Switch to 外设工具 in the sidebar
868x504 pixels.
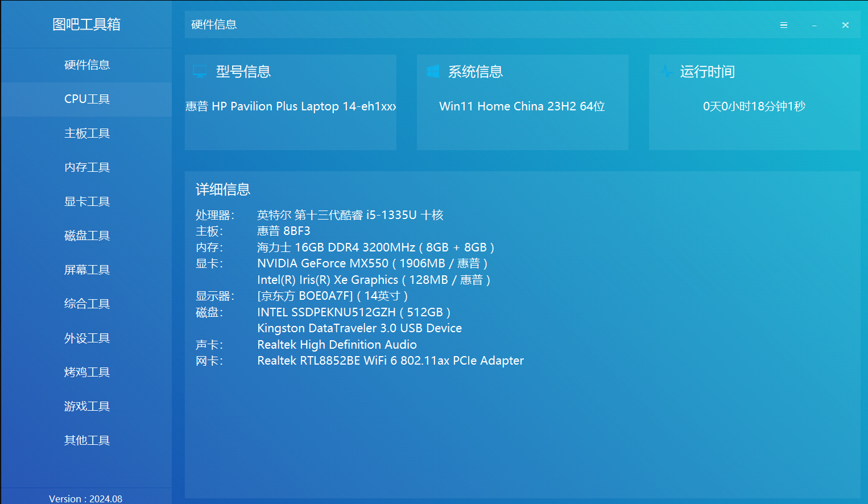pyautogui.click(x=86, y=338)
